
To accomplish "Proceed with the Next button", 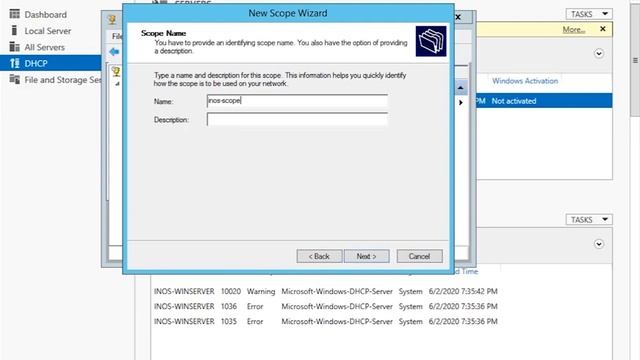I will tap(367, 256).
